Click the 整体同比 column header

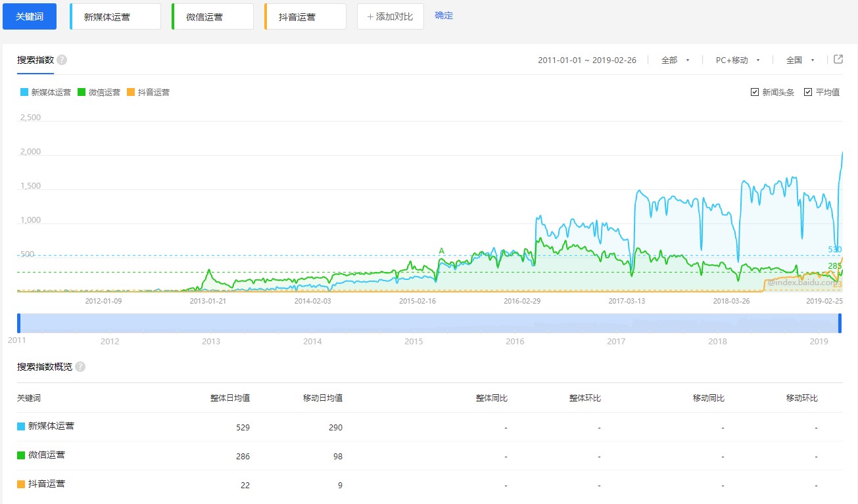pyautogui.click(x=492, y=398)
